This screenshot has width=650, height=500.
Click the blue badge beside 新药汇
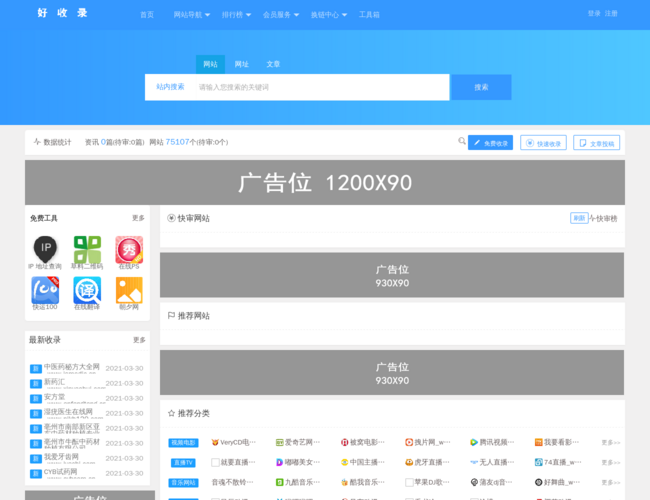(36, 384)
